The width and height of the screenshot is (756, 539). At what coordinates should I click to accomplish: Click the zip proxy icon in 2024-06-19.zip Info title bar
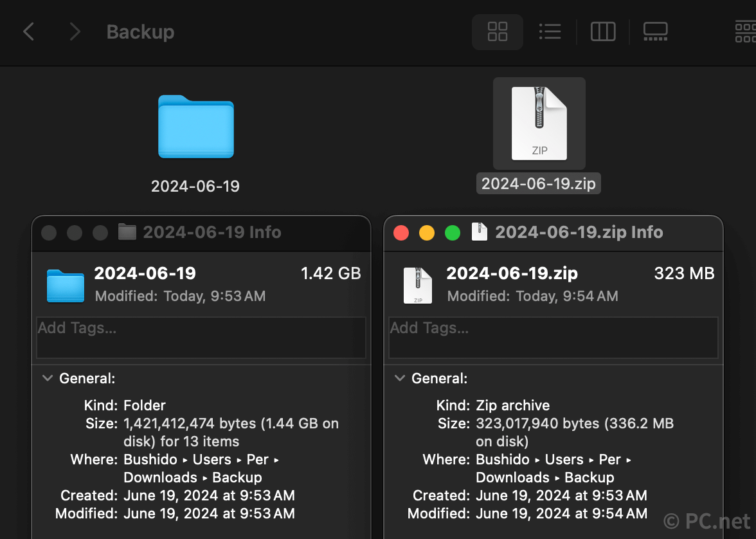(480, 232)
